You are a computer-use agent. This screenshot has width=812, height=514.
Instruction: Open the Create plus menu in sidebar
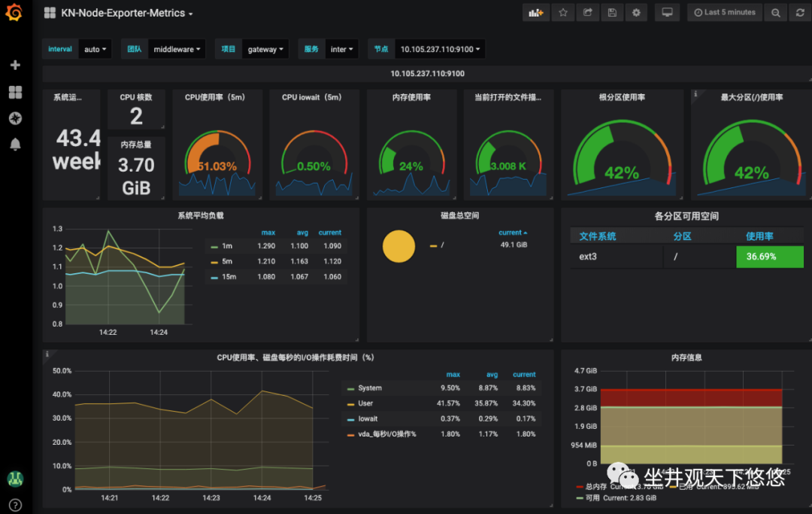15,65
